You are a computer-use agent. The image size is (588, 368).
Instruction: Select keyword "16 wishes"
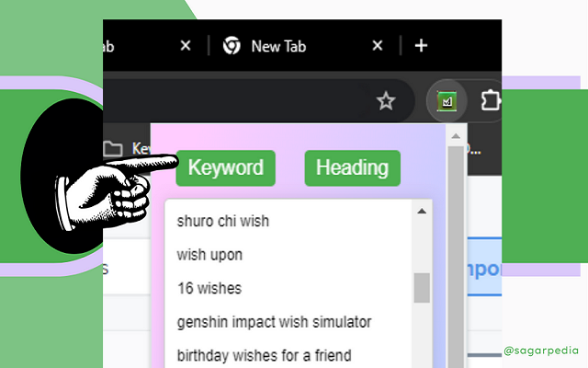pos(209,288)
